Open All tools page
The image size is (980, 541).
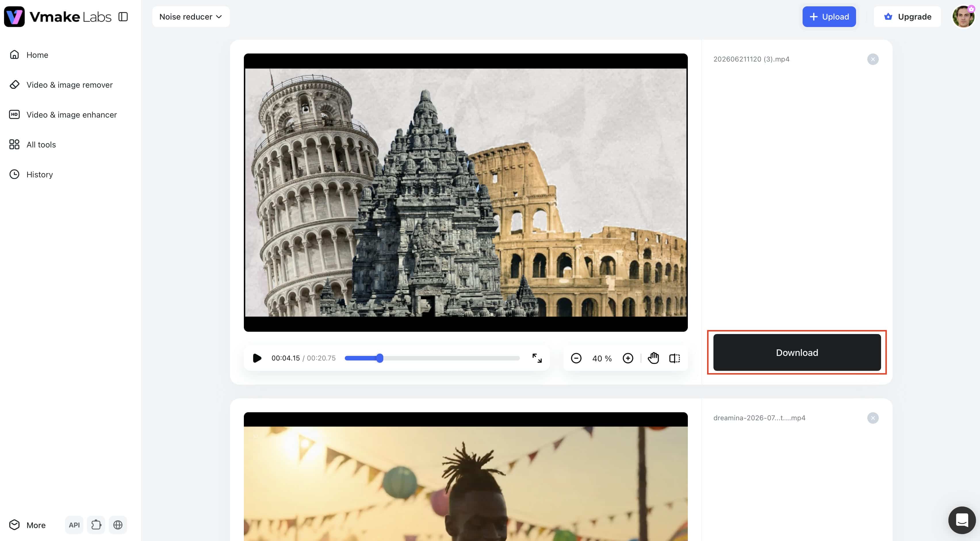tap(41, 145)
